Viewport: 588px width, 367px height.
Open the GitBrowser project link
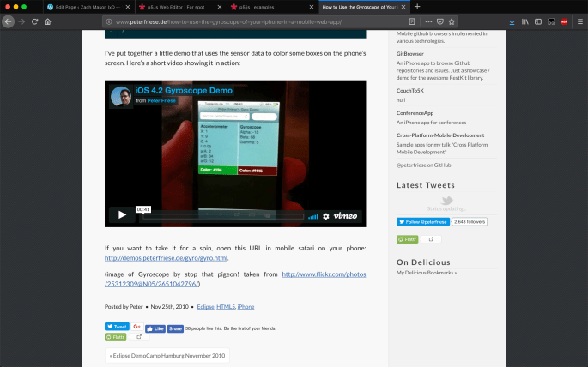[x=409, y=54]
